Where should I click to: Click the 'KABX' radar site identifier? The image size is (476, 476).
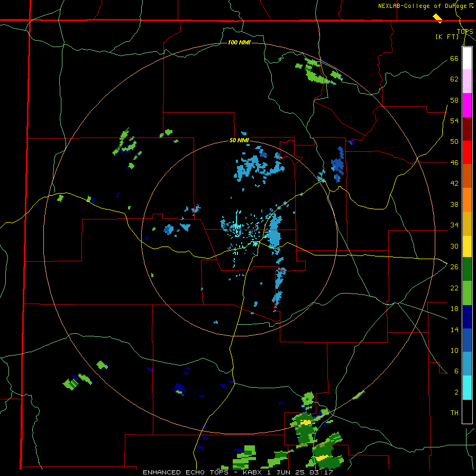[x=253, y=472]
